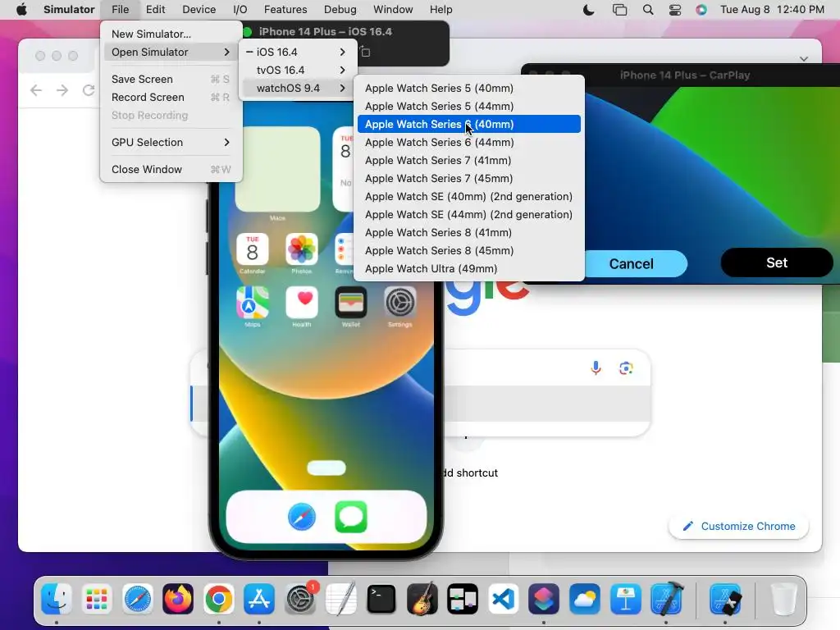Expand the Open Simulator submenu

click(x=171, y=52)
